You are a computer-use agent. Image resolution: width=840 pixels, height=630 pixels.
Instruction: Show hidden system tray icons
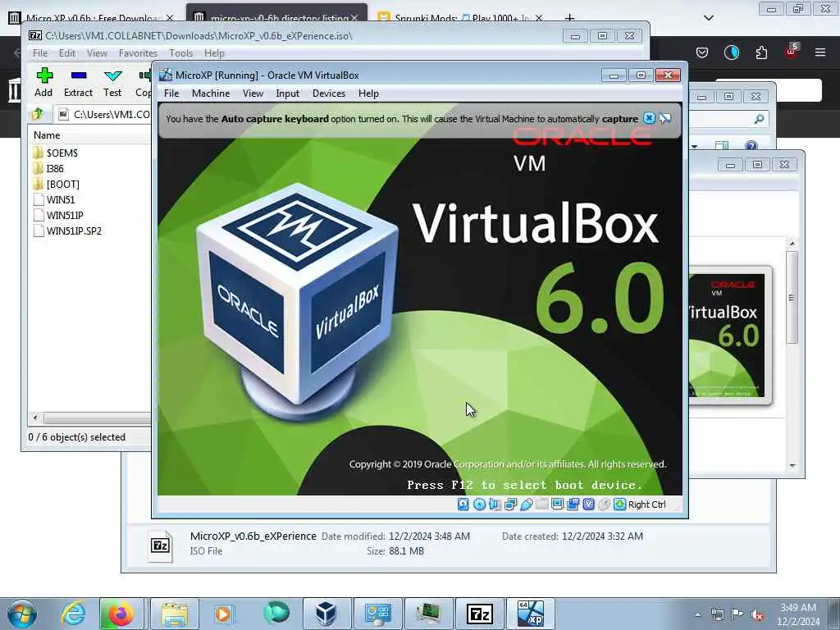pos(697,614)
